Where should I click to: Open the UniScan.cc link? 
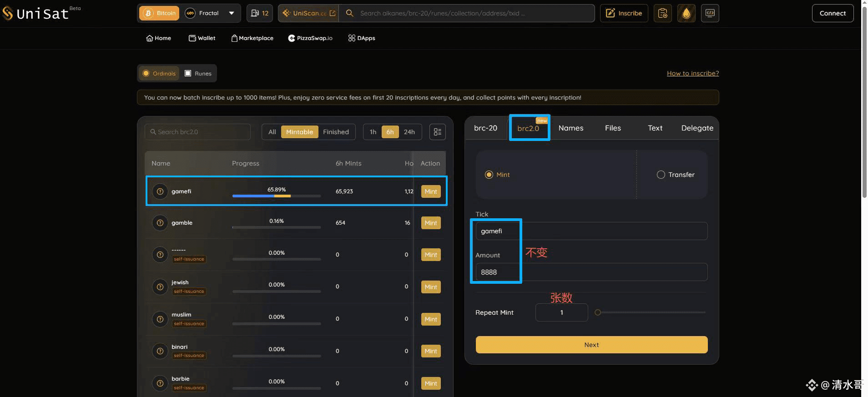(309, 13)
